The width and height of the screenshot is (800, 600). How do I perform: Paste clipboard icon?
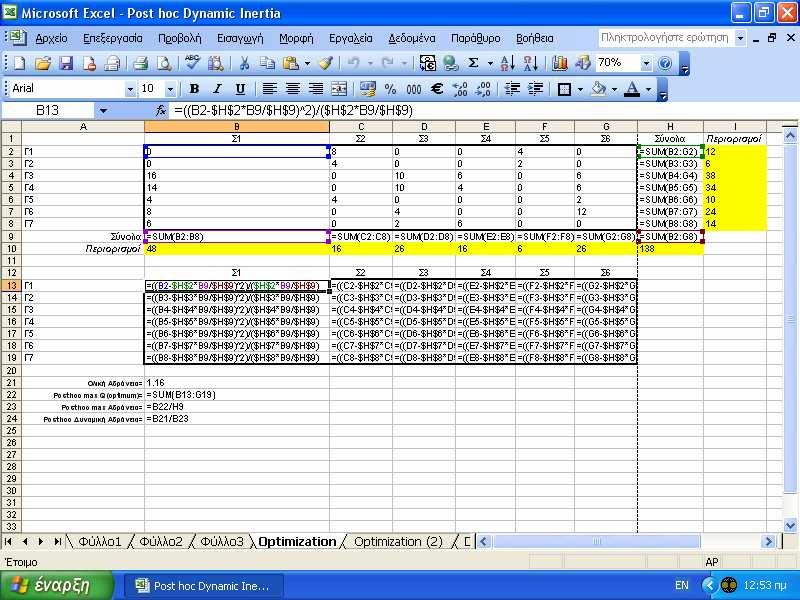pyautogui.click(x=291, y=63)
